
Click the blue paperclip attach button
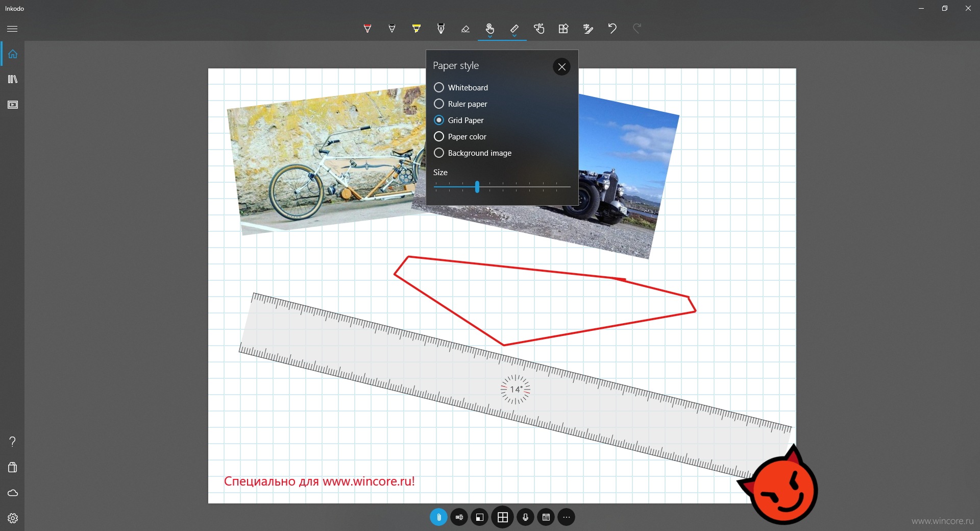[x=438, y=517]
